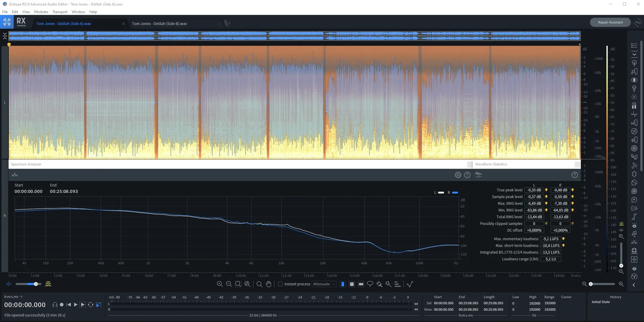The width and height of the screenshot is (644, 322).
Task: Click the 00:00:00.000 timecode display
Action: click(25, 305)
